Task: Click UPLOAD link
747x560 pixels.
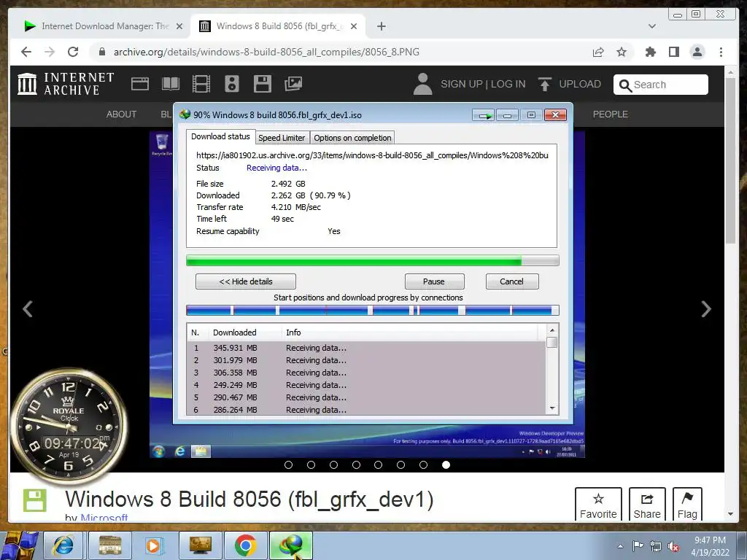Action: 580,84
